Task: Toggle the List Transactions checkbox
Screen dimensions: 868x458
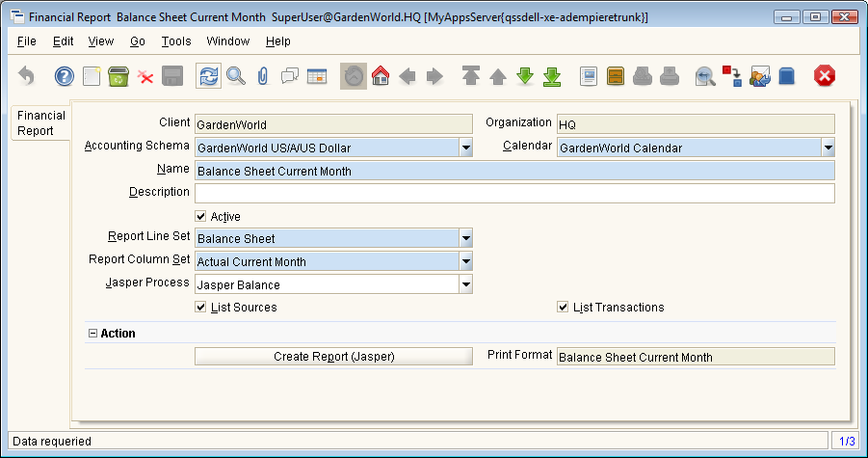Action: [x=564, y=308]
